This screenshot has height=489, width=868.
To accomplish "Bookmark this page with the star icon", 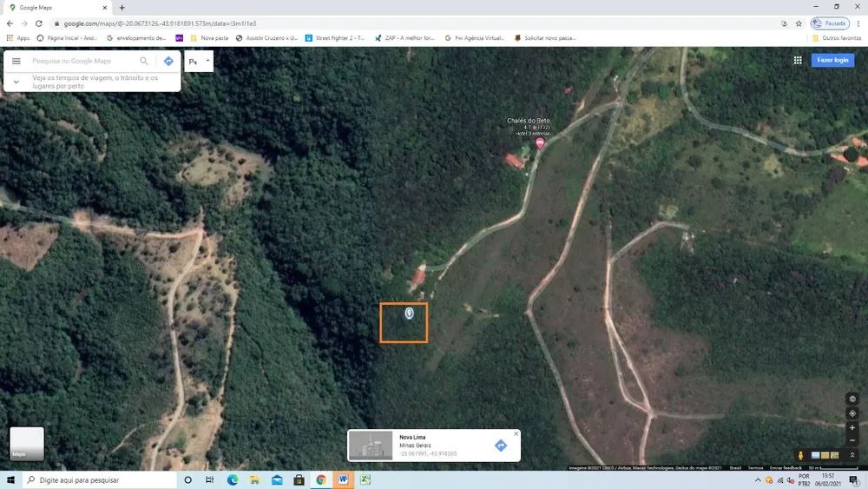I will (x=799, y=23).
